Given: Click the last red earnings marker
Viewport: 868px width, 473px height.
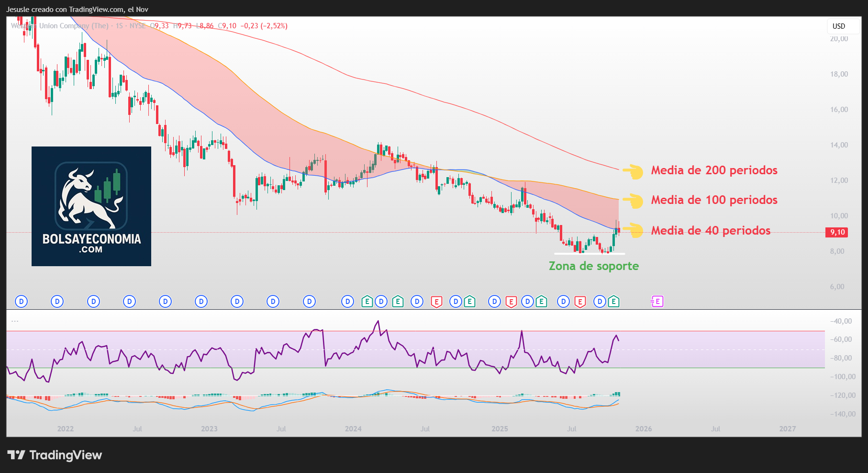Looking at the screenshot, I should click(x=580, y=302).
